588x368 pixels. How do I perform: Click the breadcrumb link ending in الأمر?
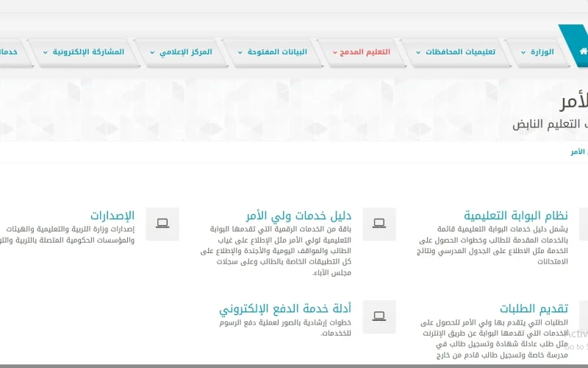pyautogui.click(x=578, y=152)
